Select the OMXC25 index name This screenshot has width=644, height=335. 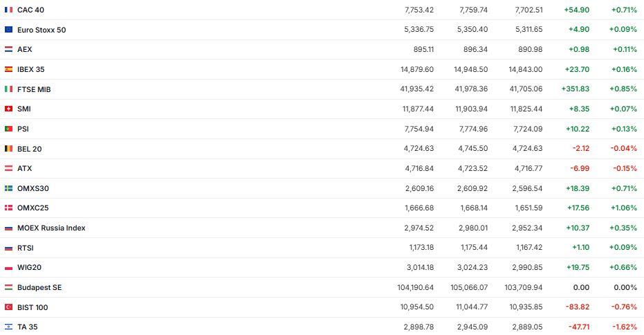(33, 208)
